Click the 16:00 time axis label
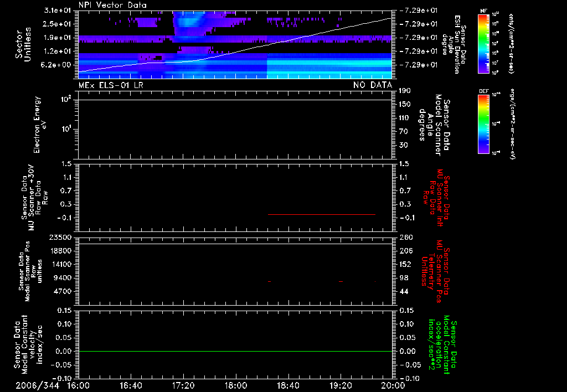This screenshot has height=392, width=567. coord(79,385)
